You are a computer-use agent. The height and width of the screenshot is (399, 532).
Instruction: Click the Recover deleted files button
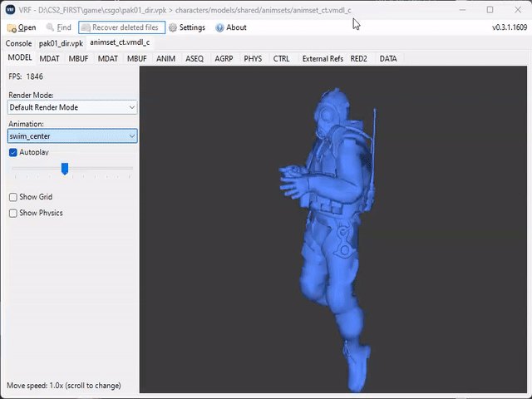[122, 27]
